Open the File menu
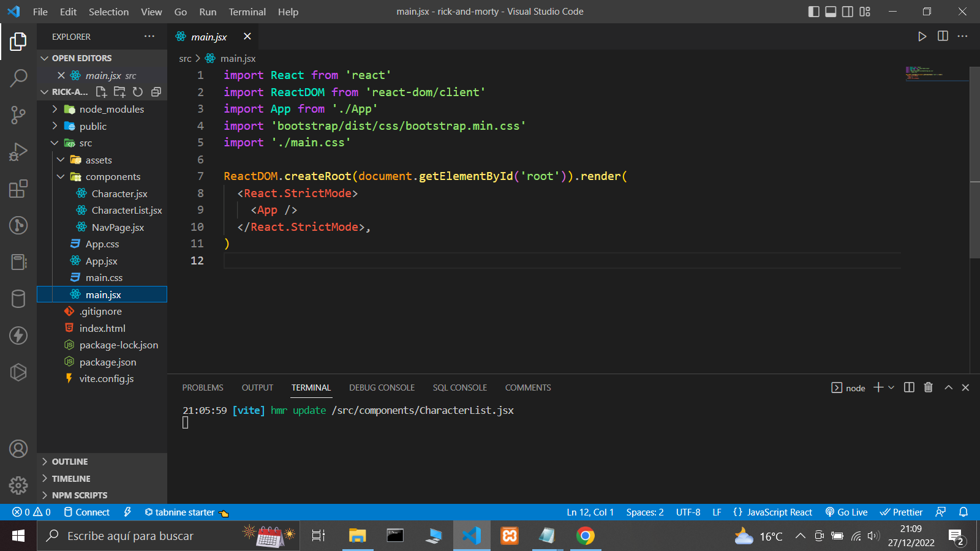The image size is (980, 551). (40, 12)
